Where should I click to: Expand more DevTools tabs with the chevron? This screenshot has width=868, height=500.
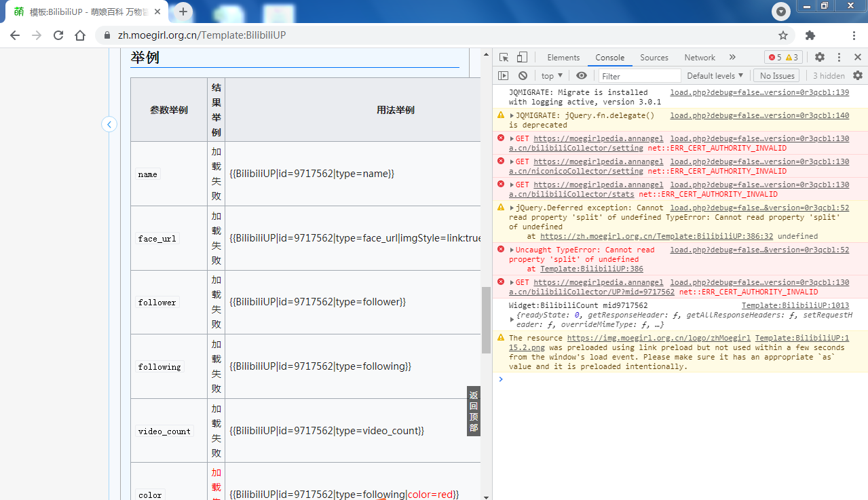pyautogui.click(x=732, y=58)
